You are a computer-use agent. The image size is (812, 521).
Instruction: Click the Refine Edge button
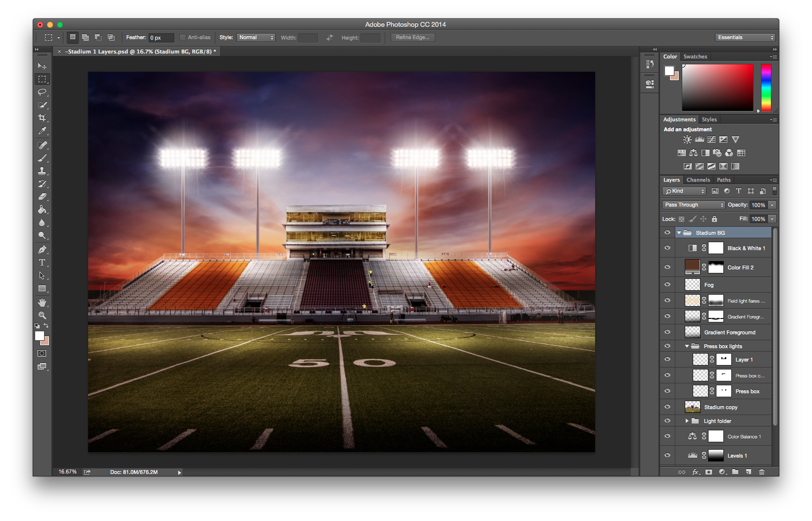(x=412, y=38)
